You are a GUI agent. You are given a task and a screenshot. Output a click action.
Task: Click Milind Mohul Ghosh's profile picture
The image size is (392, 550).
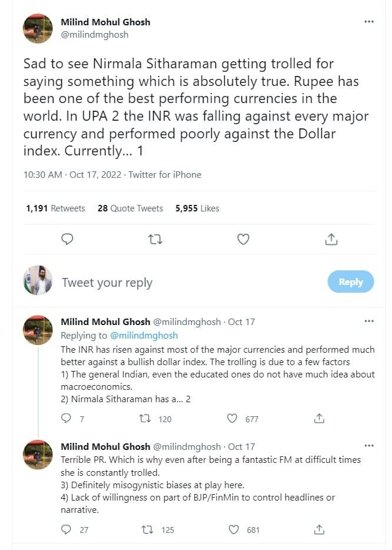38,28
